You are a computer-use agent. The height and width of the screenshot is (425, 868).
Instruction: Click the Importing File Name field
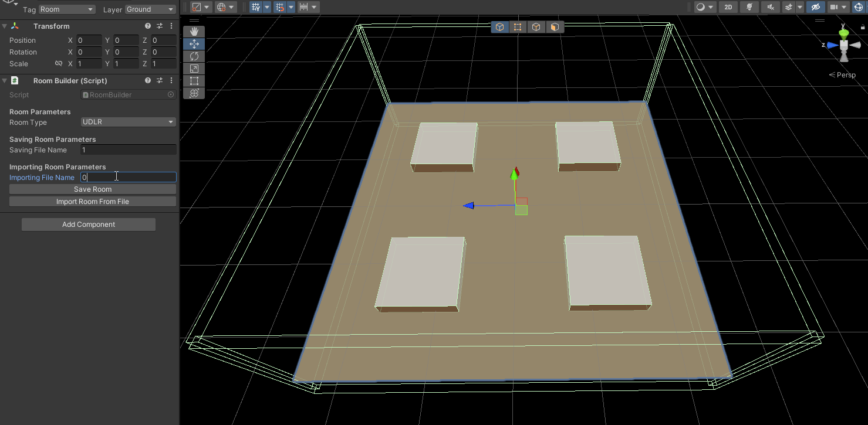[x=129, y=177]
